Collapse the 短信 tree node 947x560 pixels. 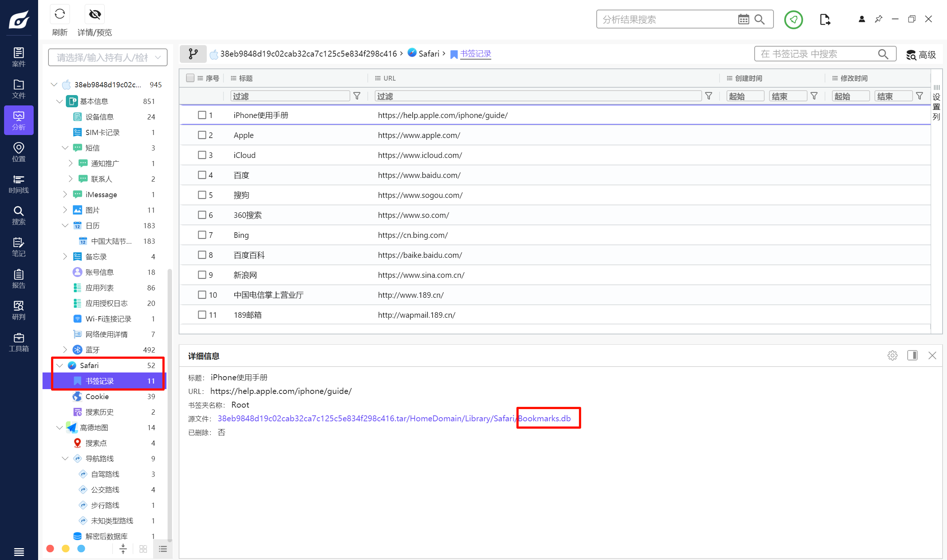(65, 148)
